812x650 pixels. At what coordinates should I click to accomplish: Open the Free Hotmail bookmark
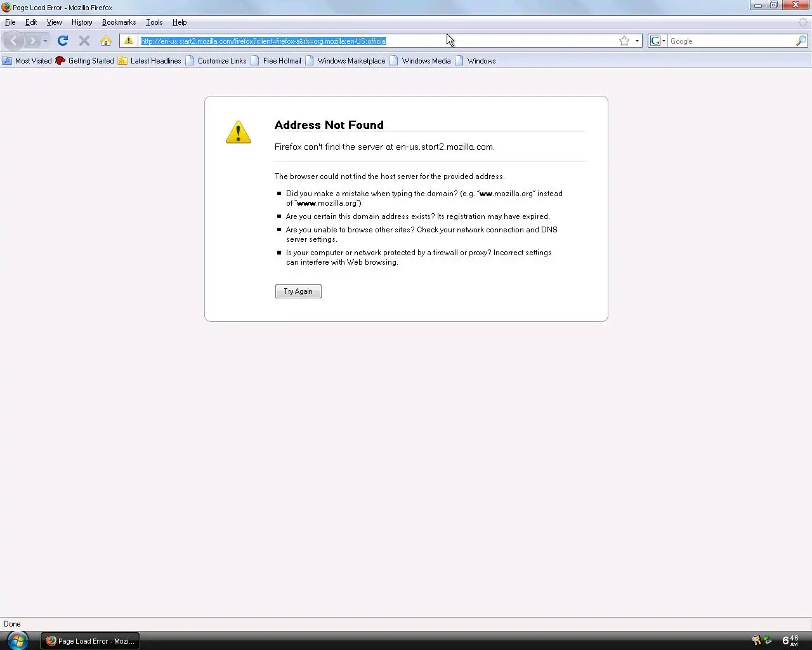coord(276,61)
